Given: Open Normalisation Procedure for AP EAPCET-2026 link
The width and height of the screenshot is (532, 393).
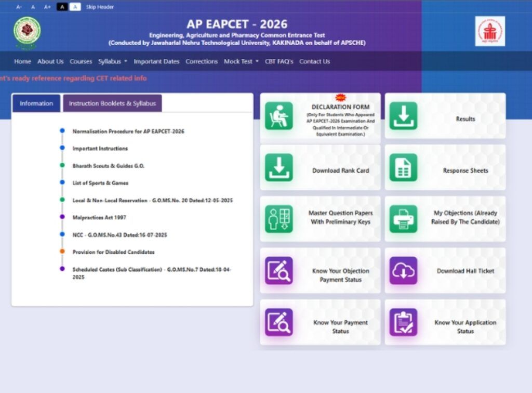Looking at the screenshot, I should tap(128, 132).
